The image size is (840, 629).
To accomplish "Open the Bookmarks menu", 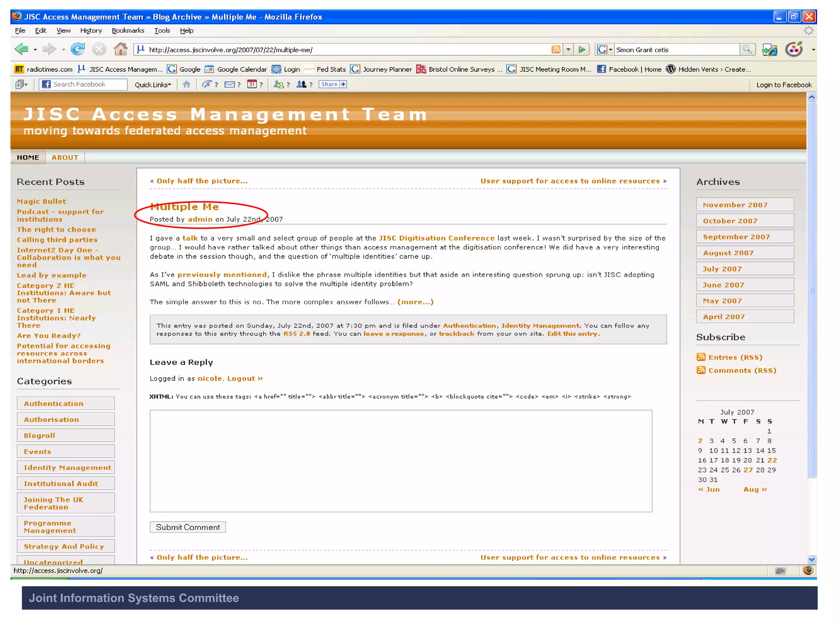I will click(x=128, y=30).
